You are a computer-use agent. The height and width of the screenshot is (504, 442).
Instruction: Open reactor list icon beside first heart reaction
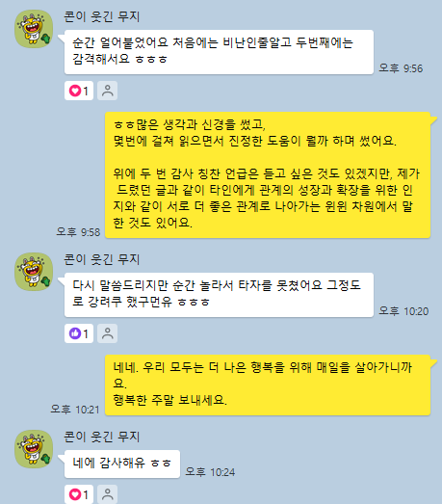coord(107,91)
